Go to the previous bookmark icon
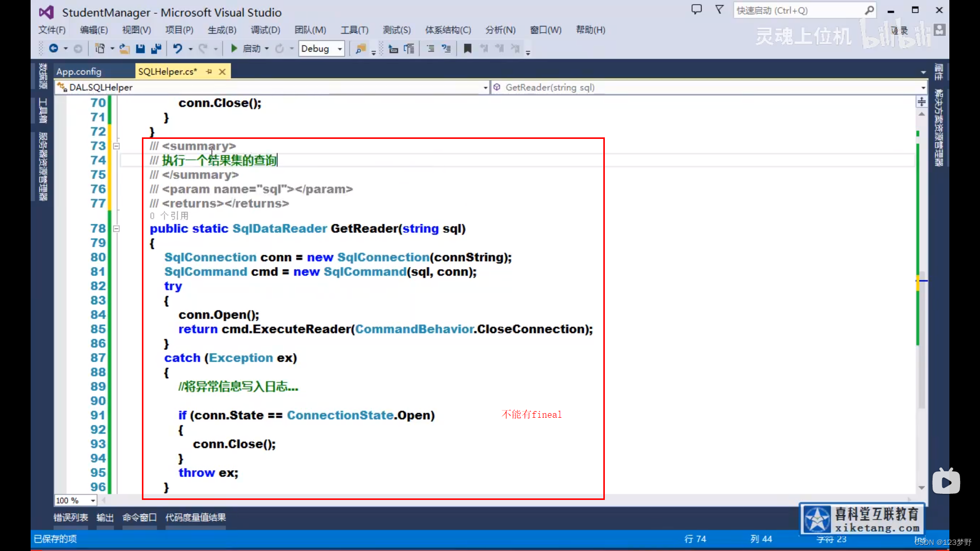 click(484, 49)
